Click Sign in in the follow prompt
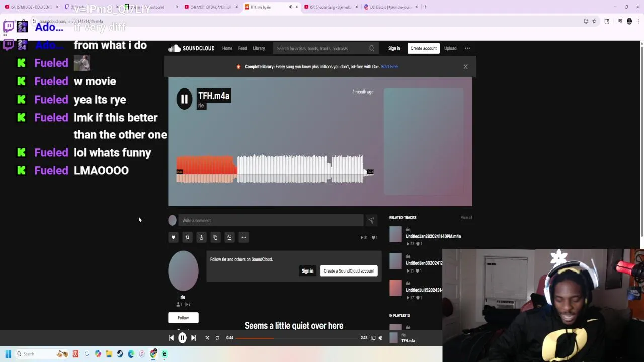The image size is (644, 362). (x=307, y=271)
